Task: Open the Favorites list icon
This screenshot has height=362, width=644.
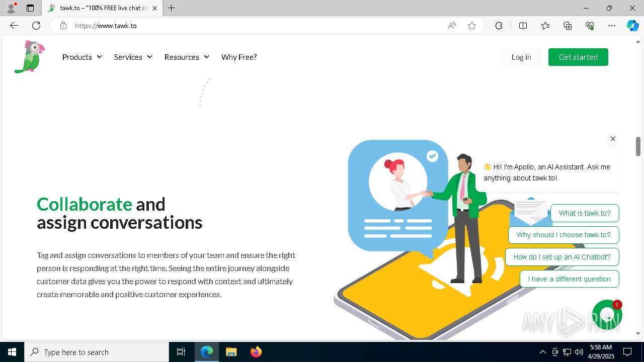Action: (x=545, y=26)
